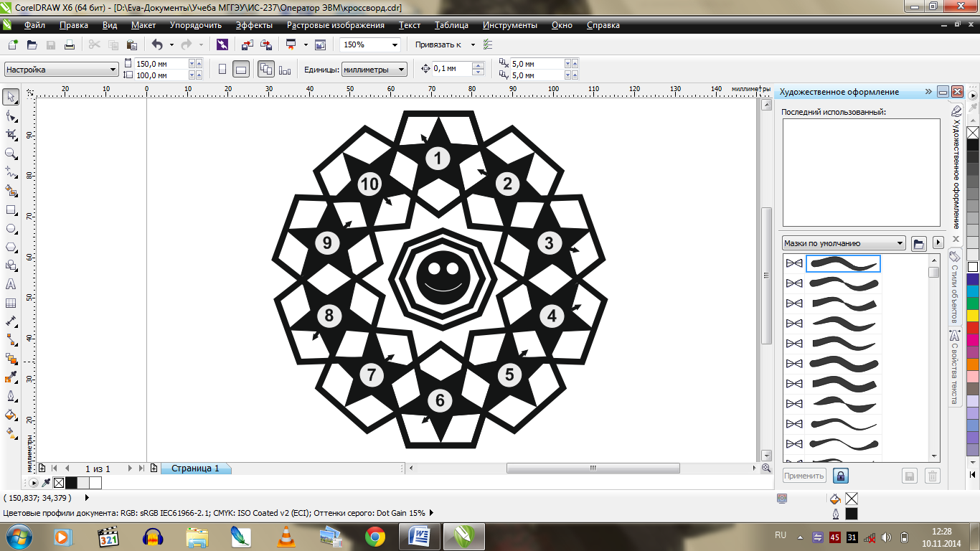The width and height of the screenshot is (980, 551).
Task: Select the Smart fill tool
Action: pos(11,191)
